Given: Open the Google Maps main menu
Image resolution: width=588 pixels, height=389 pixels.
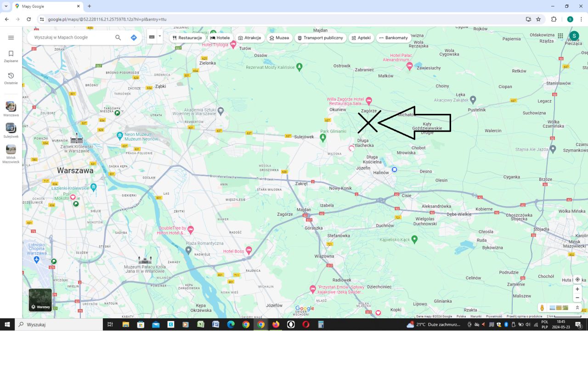Looking at the screenshot, I should coord(11,38).
